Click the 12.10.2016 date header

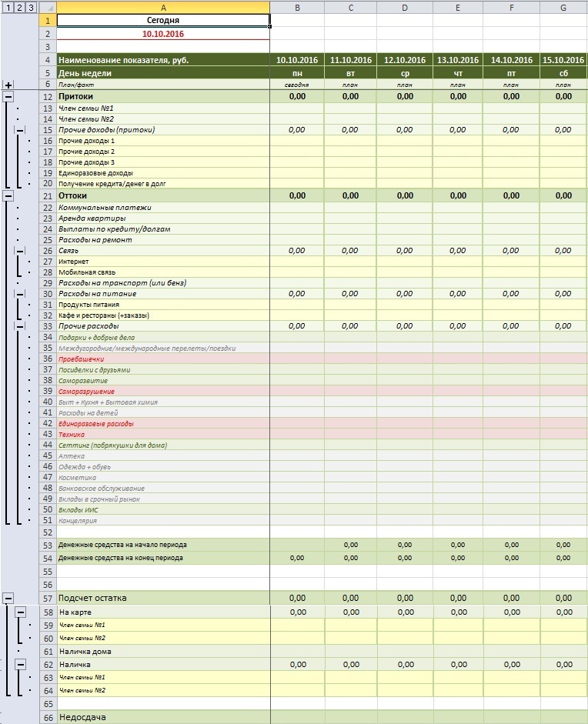(405, 60)
